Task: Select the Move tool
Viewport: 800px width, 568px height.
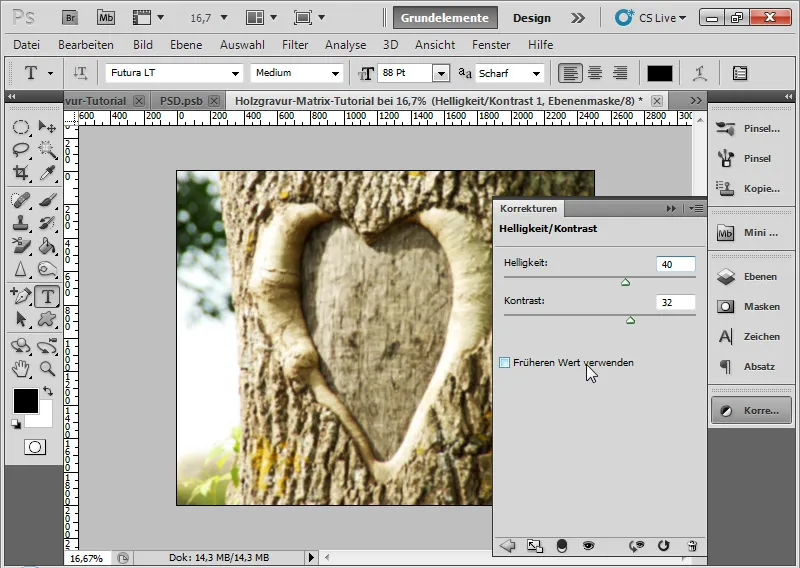Action: click(47, 127)
